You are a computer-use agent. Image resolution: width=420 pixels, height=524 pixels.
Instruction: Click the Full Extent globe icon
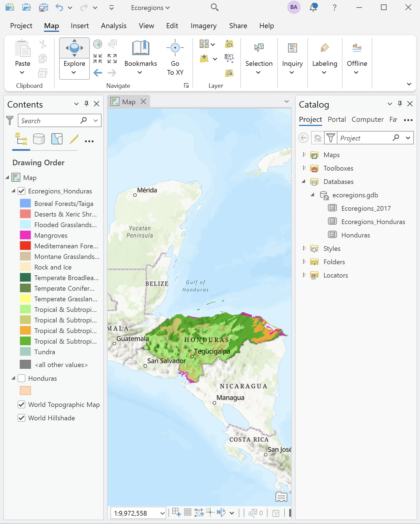click(x=98, y=44)
